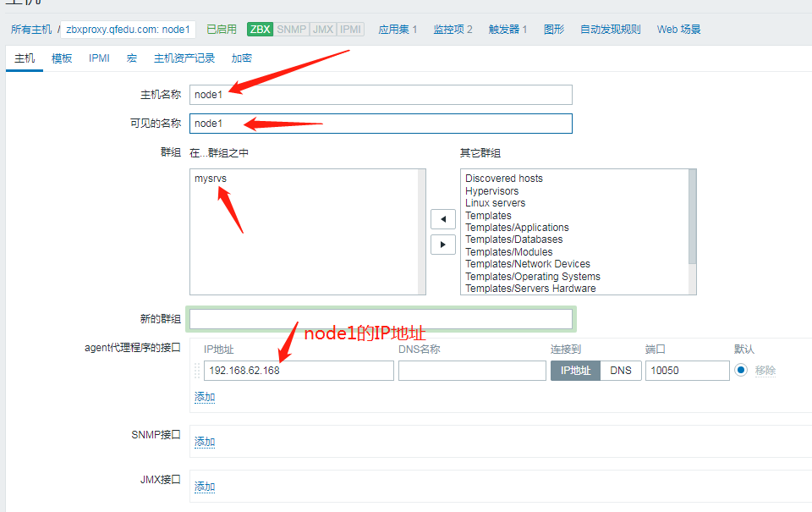Image resolution: width=812 pixels, height=512 pixels.
Task: Open 自动发现规则 link
Action: coord(610,30)
